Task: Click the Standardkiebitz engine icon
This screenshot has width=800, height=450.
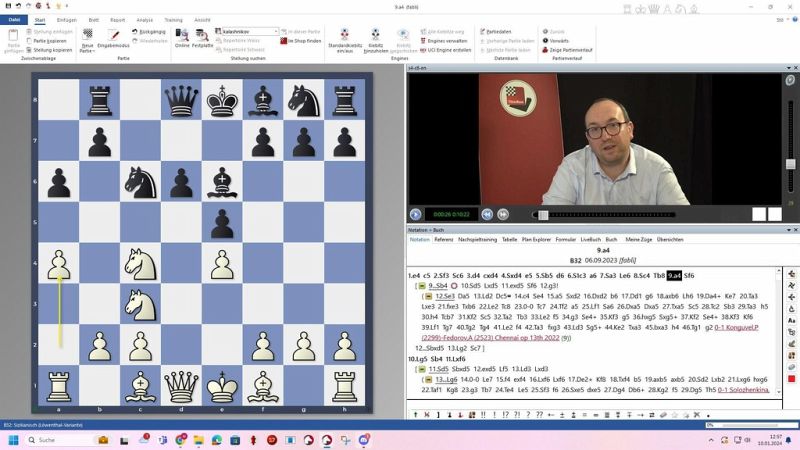Action: (345, 36)
